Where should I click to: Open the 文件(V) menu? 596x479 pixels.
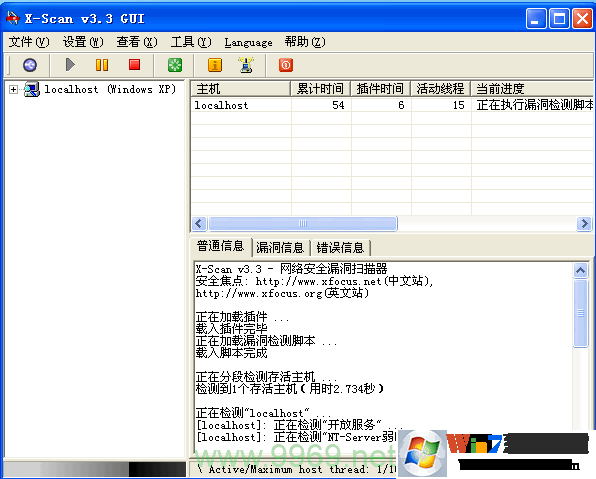tap(29, 42)
